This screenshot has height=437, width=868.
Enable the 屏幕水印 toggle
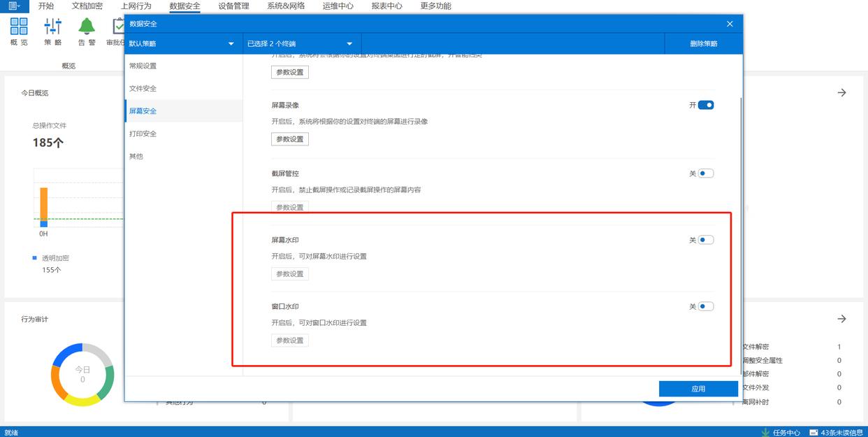[705, 240]
